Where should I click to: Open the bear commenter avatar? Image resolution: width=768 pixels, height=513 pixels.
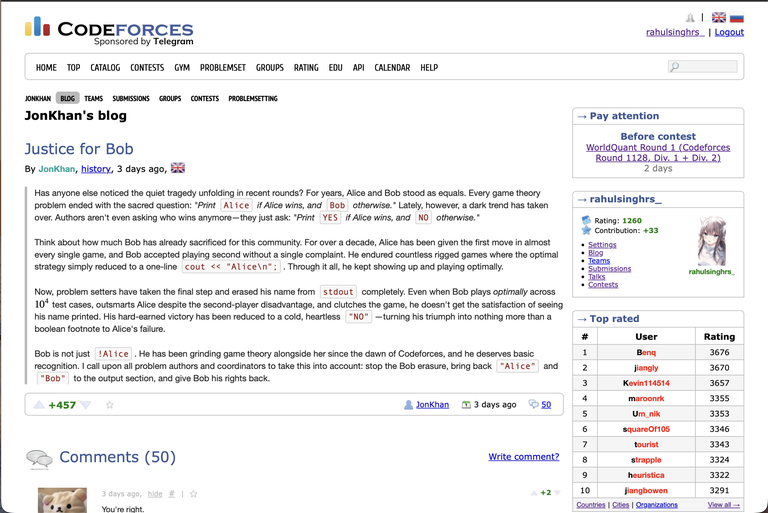coord(62,500)
